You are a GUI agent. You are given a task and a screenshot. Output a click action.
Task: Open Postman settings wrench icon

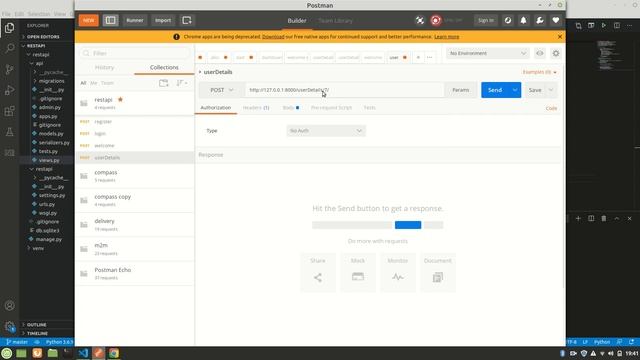[540, 20]
